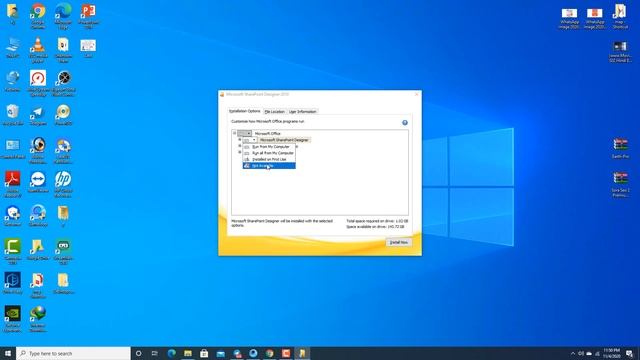Open the user folder desktop icon
The image size is (640, 360).
tap(13, 15)
